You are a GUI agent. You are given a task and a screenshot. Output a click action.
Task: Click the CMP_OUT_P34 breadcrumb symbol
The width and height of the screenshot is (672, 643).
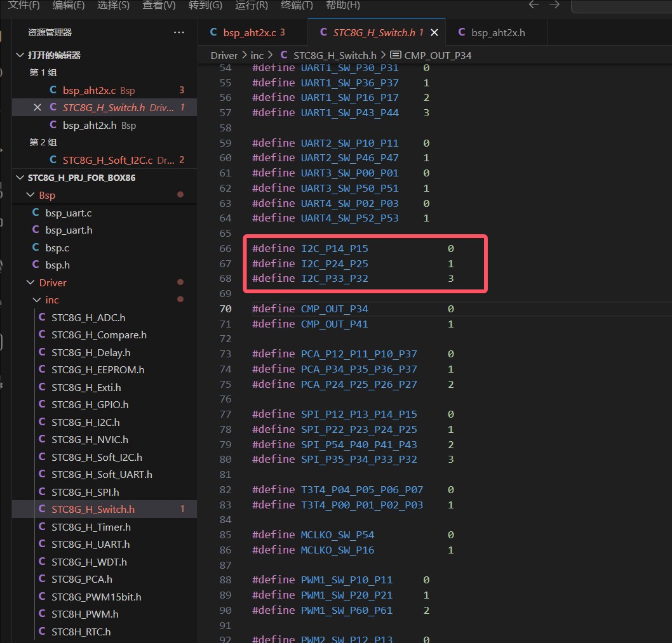click(x=438, y=55)
